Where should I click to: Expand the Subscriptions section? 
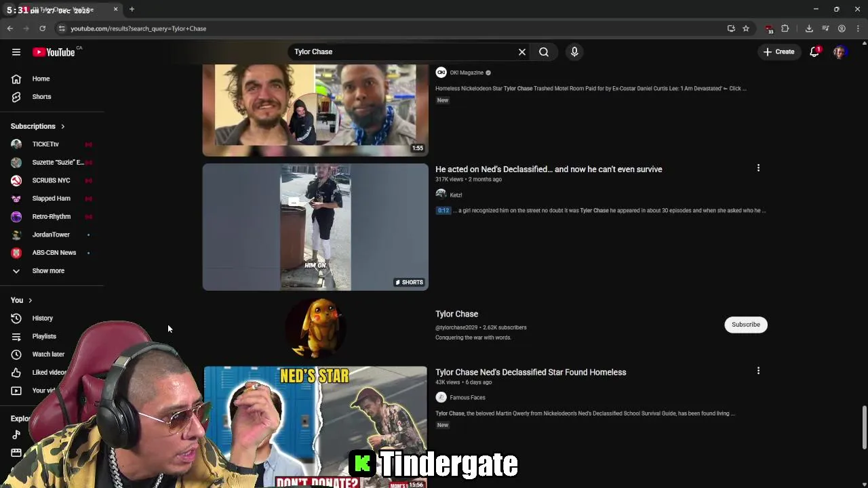point(38,126)
